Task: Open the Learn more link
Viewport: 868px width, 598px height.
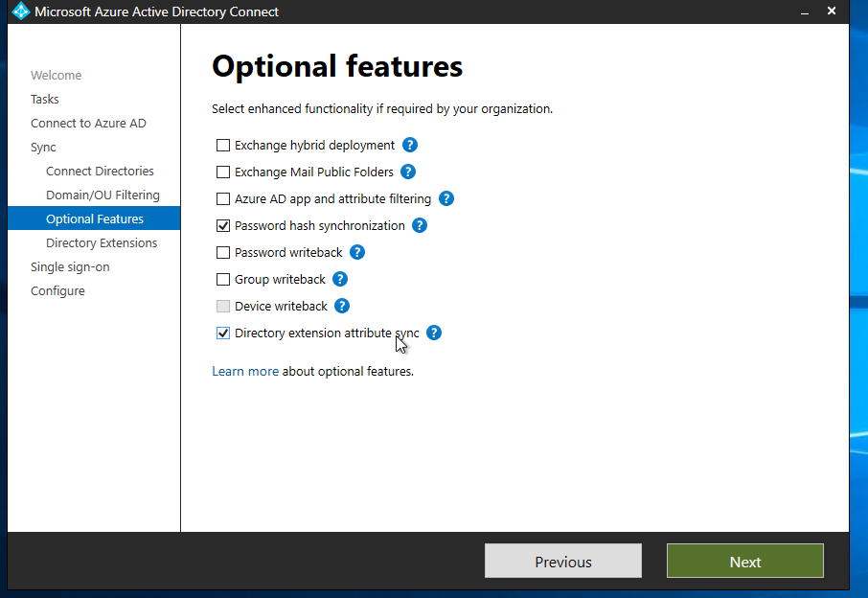Action: pyautogui.click(x=245, y=371)
